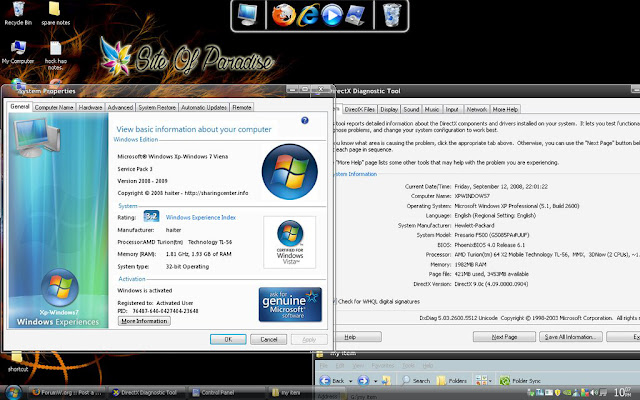Click the Start orb on the taskbar
This screenshot has width=640, height=400.
pos(12,393)
